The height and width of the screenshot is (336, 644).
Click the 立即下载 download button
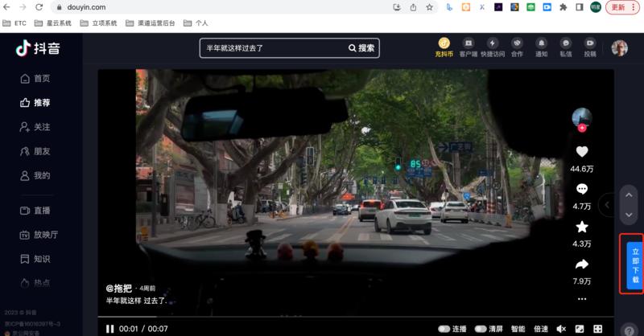click(635, 265)
